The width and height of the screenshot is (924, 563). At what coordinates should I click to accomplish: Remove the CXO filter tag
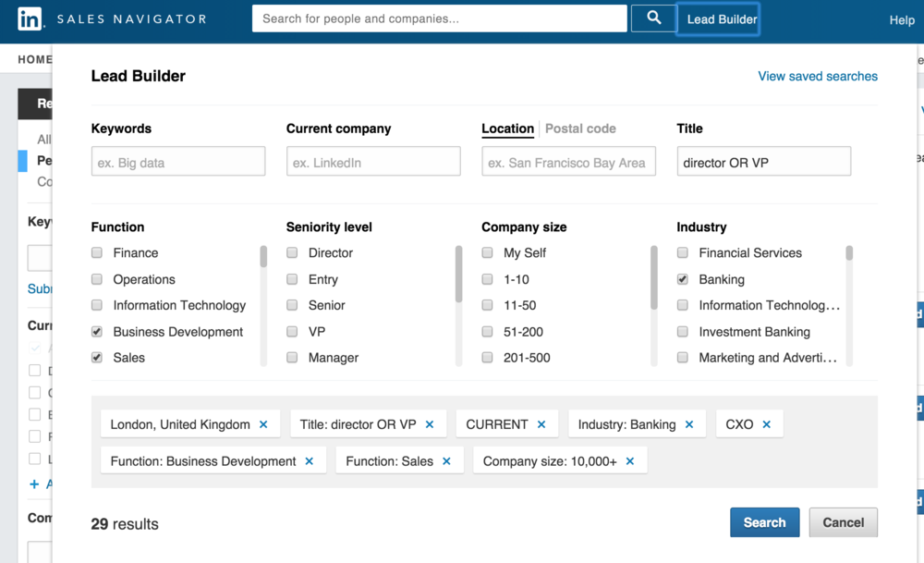click(767, 424)
